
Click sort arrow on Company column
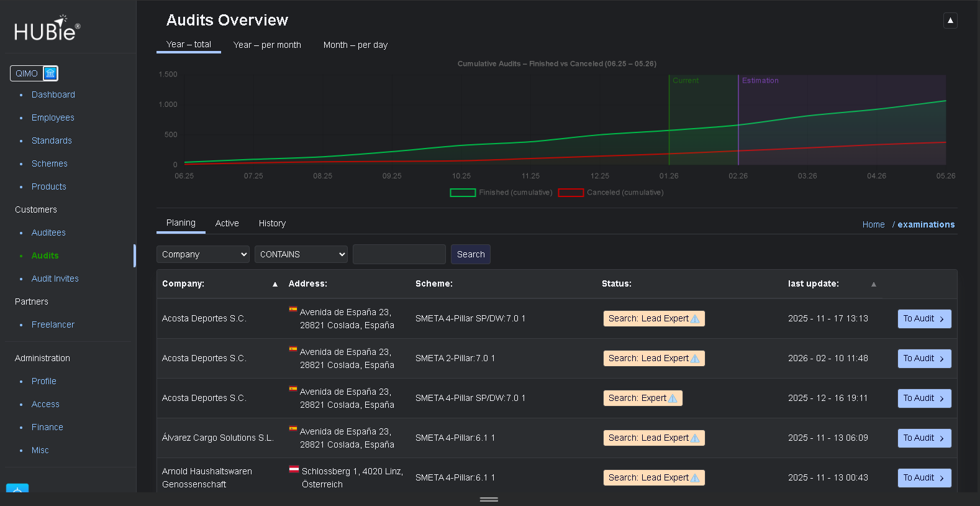(274, 284)
